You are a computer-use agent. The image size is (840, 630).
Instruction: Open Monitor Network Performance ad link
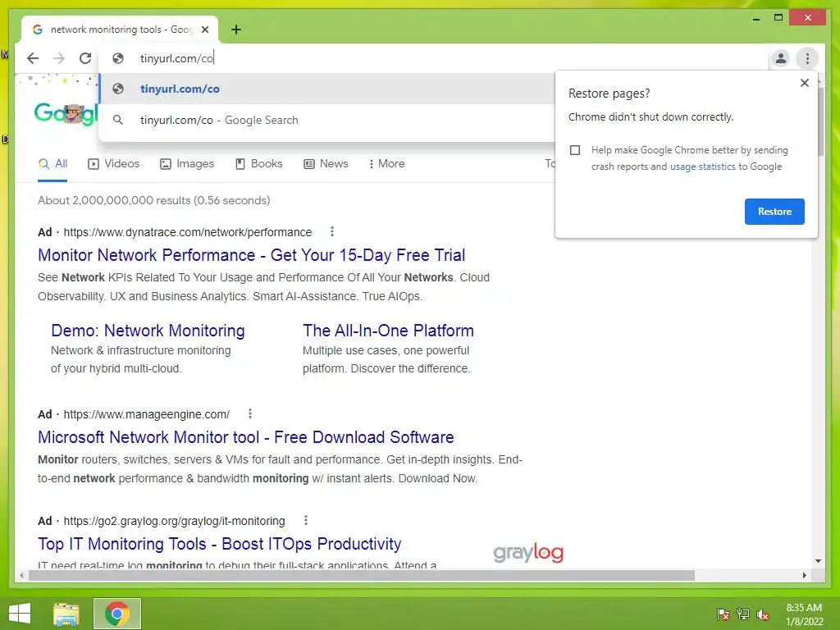251,255
